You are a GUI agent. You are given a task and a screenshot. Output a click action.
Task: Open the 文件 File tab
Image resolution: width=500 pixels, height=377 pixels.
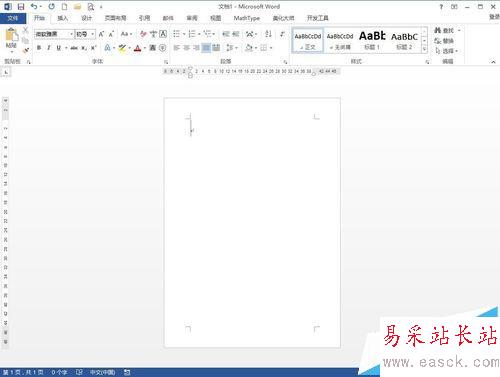[x=13, y=18]
